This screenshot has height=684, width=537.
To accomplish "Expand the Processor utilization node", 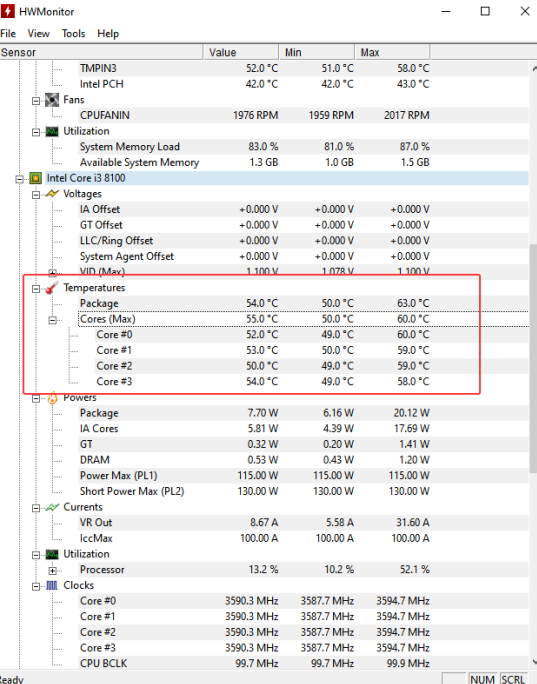I will (x=52, y=571).
